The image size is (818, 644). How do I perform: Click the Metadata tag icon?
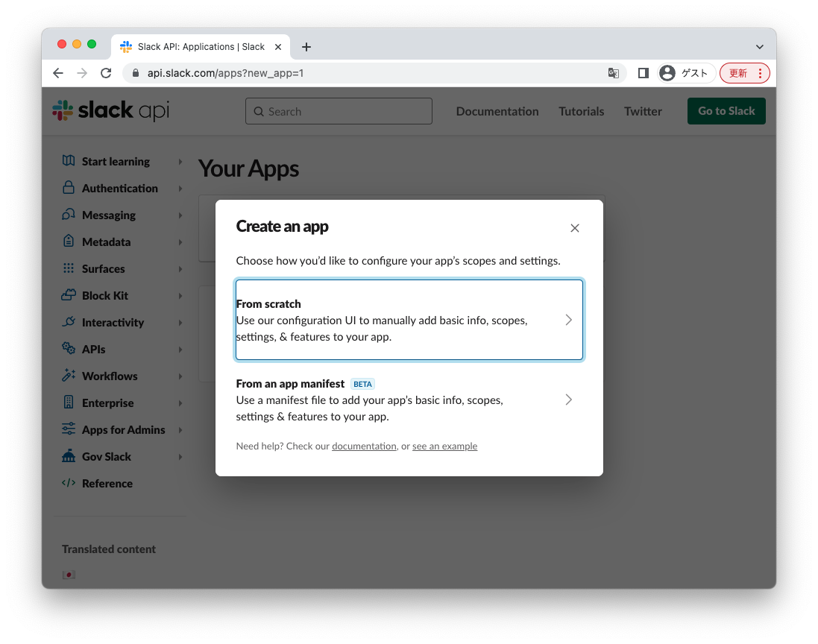click(x=69, y=241)
